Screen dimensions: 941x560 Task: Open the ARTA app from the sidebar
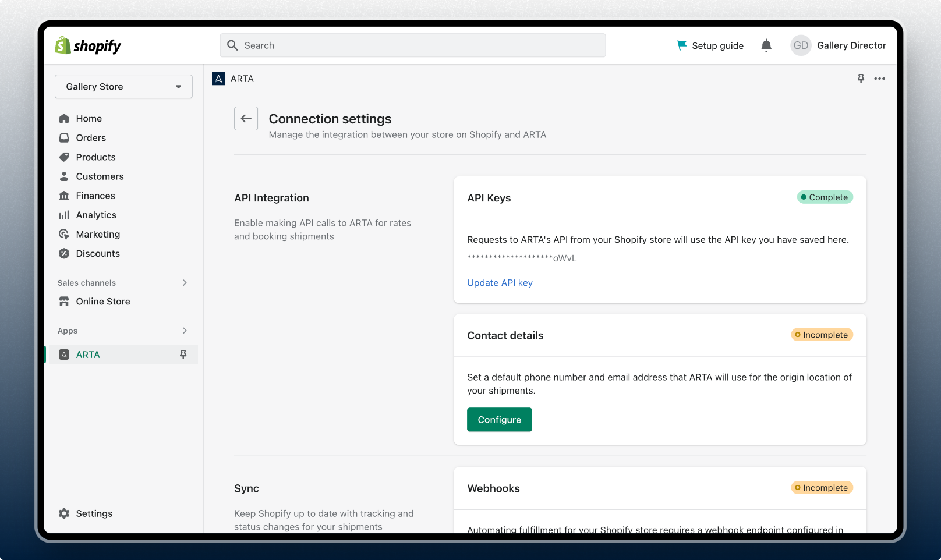pyautogui.click(x=87, y=354)
